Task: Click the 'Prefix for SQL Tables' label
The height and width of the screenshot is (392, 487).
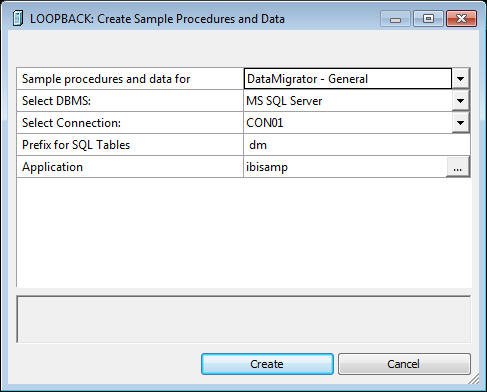Action: click(x=76, y=145)
